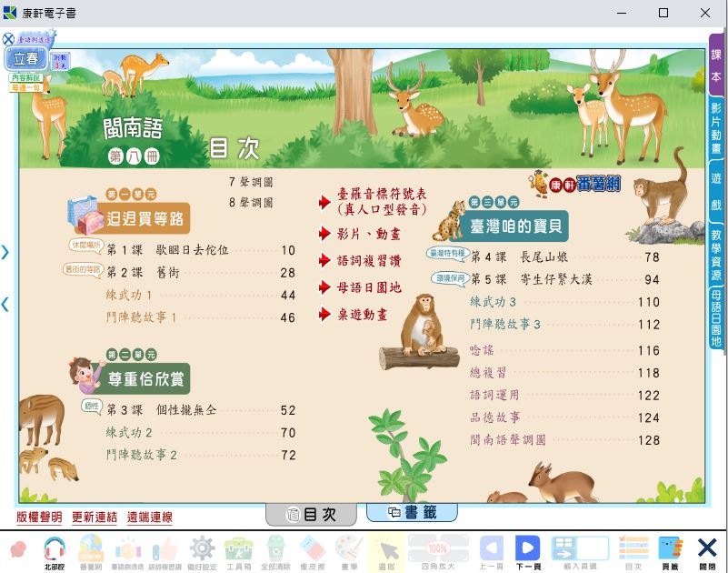This screenshot has width=728, height=573.
Task: Open 8 聲調圖
Action: click(x=251, y=203)
